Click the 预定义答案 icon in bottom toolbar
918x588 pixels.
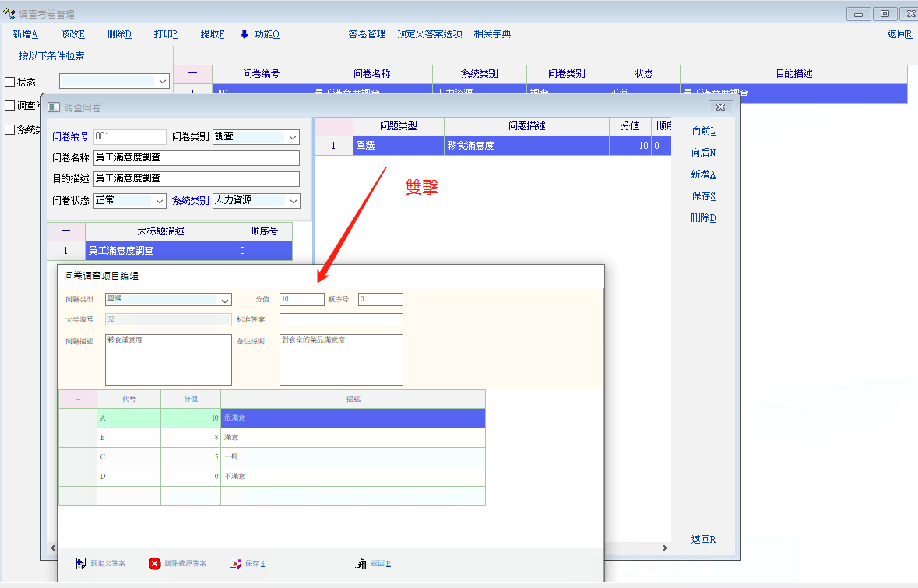(x=80, y=564)
